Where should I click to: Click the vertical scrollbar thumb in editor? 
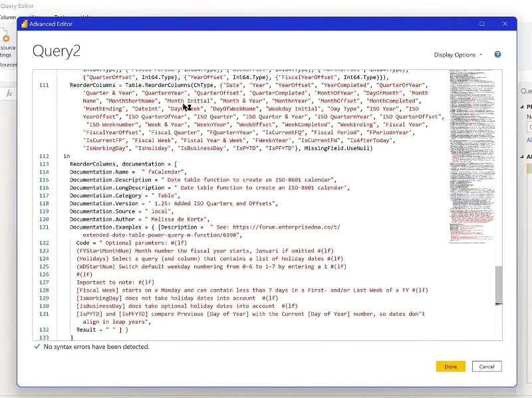498,285
